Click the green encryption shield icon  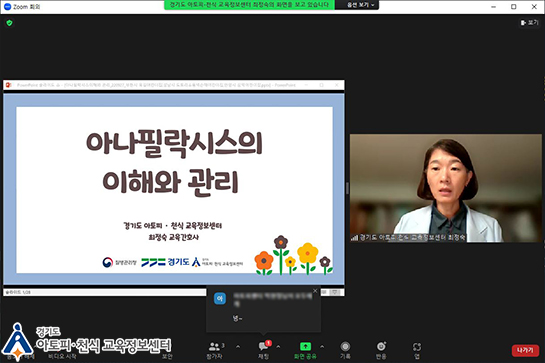(9, 23)
